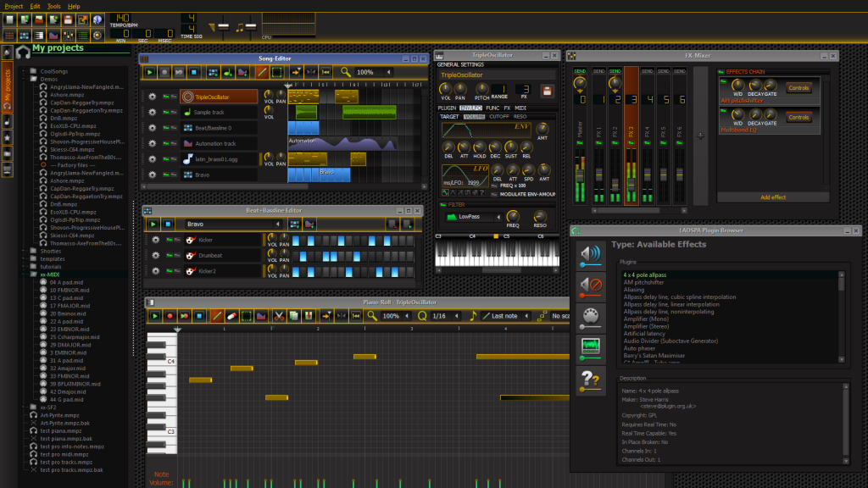This screenshot has height=488, width=868.
Task: Click the export project icon in main toolbar
Action: click(82, 20)
